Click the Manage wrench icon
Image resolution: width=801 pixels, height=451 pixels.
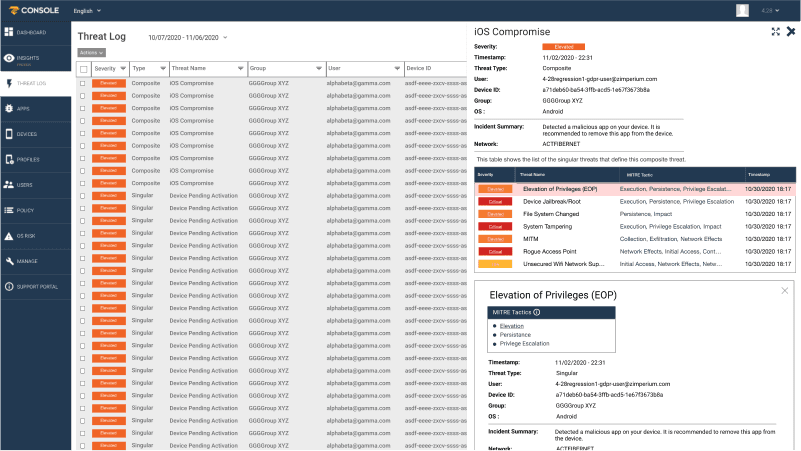[x=9, y=261]
